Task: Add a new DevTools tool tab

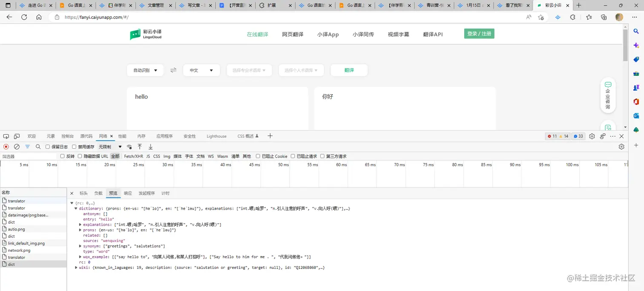Action: coord(270,136)
